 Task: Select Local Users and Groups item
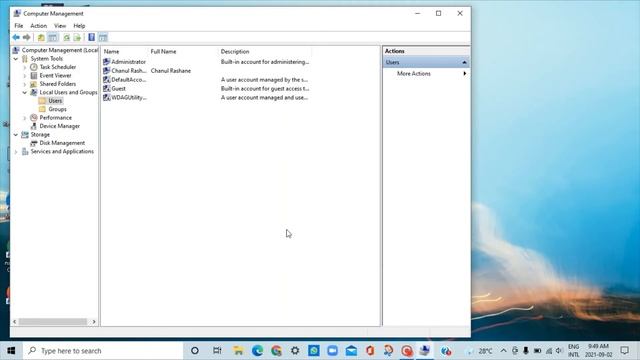(x=68, y=92)
